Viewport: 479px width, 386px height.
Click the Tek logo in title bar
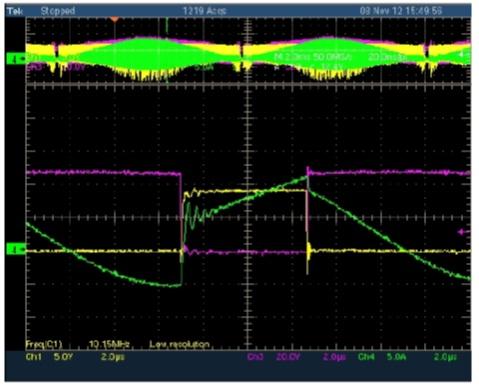(x=15, y=11)
